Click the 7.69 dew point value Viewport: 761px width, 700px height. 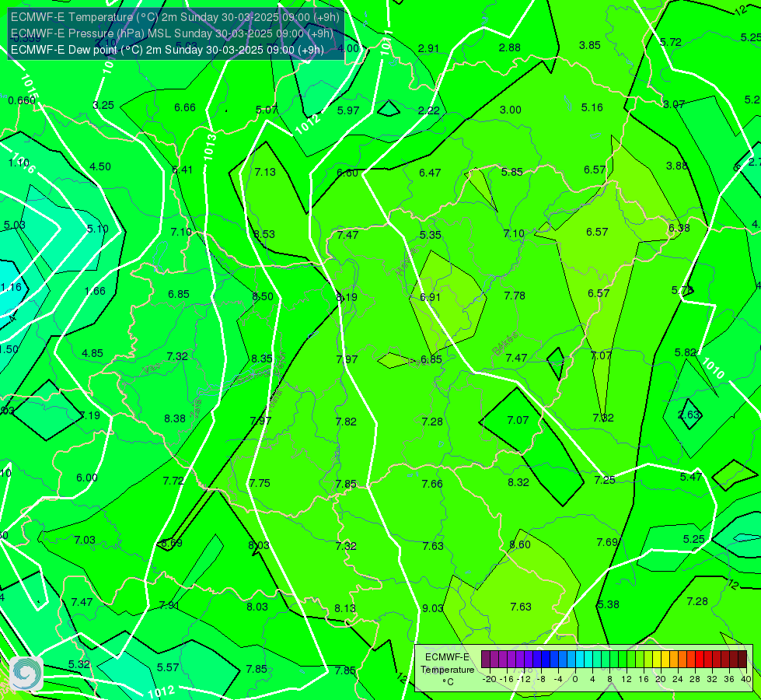tap(607, 542)
